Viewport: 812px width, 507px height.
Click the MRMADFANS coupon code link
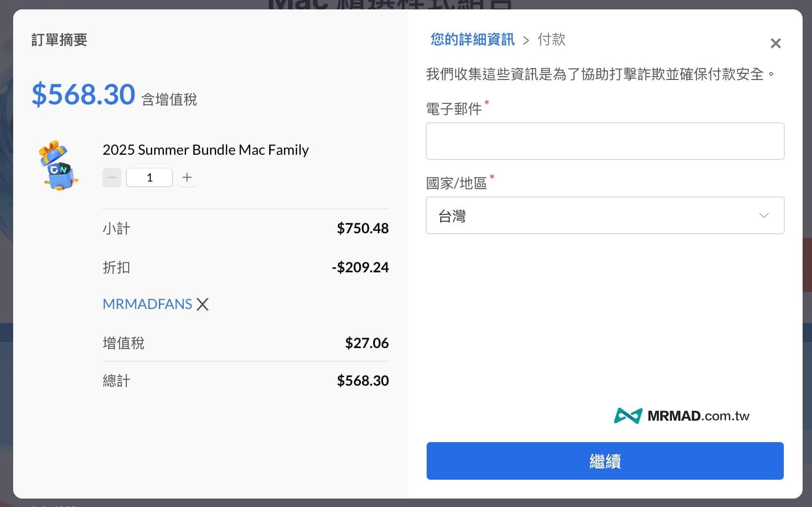coord(147,304)
